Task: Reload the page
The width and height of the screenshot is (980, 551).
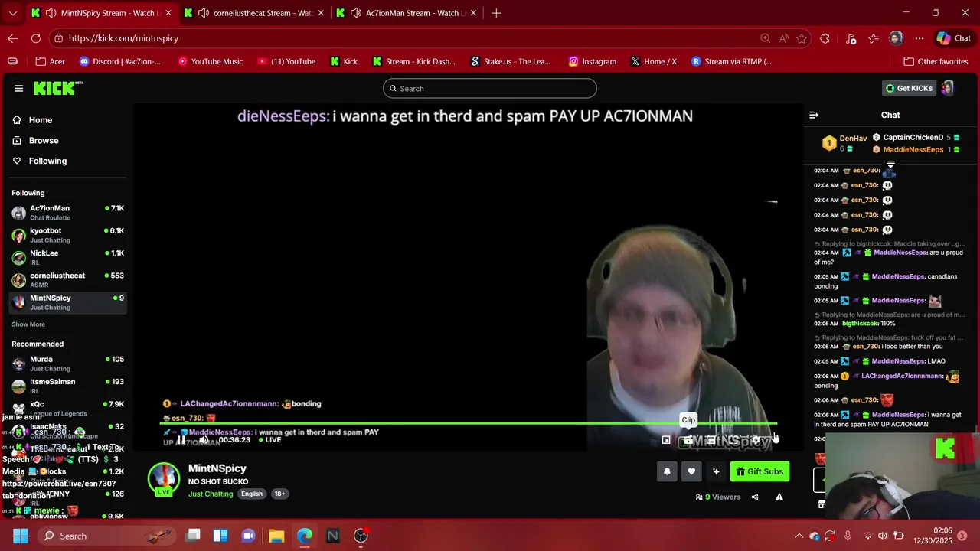Action: point(36,38)
